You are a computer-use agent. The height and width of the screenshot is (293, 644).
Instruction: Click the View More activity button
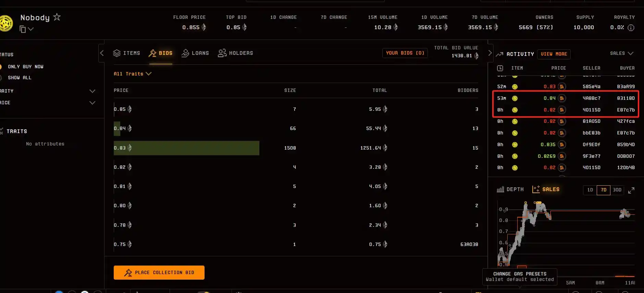click(554, 54)
